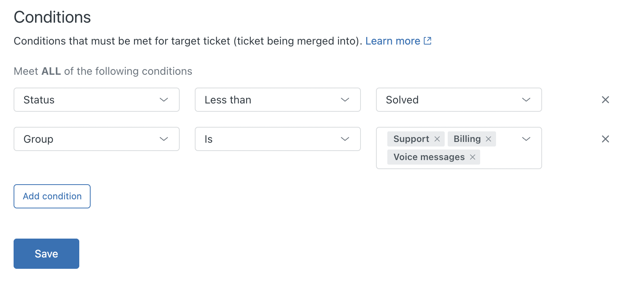Open the Less than operator dropdown
This screenshot has height=299, width=644.
pyautogui.click(x=277, y=100)
